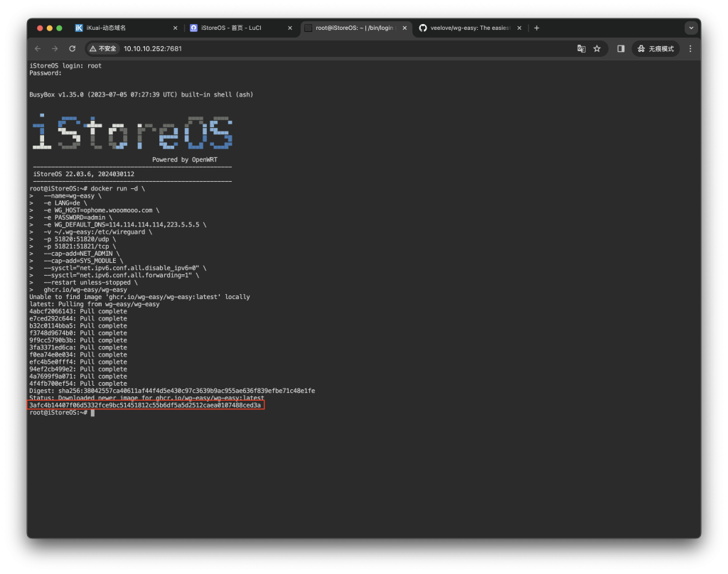The height and width of the screenshot is (574, 728).
Task: Close the root@iStoreOS terminal tab
Action: pyautogui.click(x=405, y=28)
